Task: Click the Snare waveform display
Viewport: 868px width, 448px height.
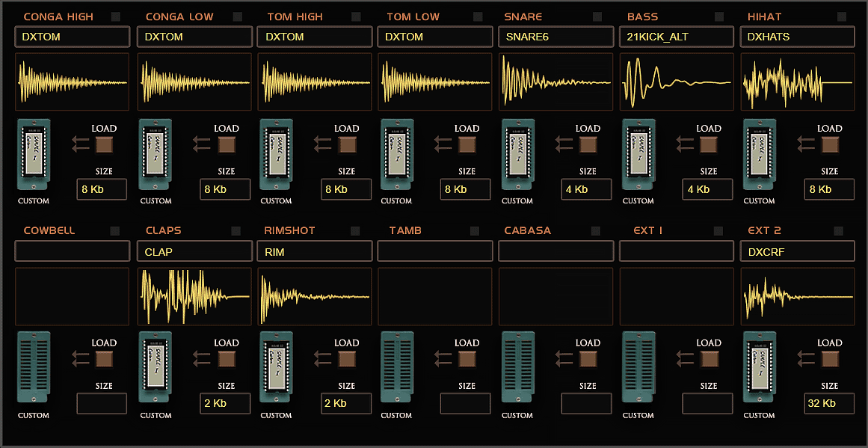Action: tap(555, 82)
